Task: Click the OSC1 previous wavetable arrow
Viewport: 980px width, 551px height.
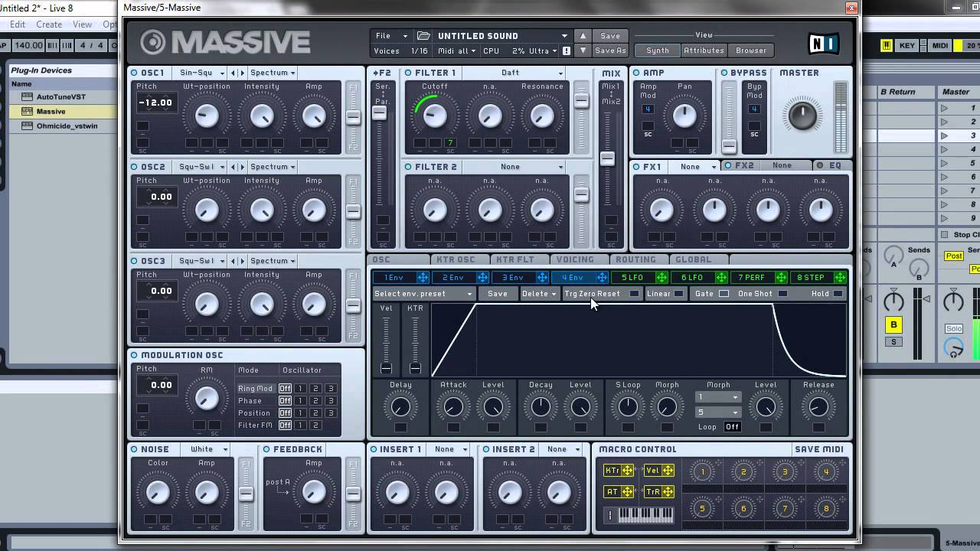Action: pos(234,73)
